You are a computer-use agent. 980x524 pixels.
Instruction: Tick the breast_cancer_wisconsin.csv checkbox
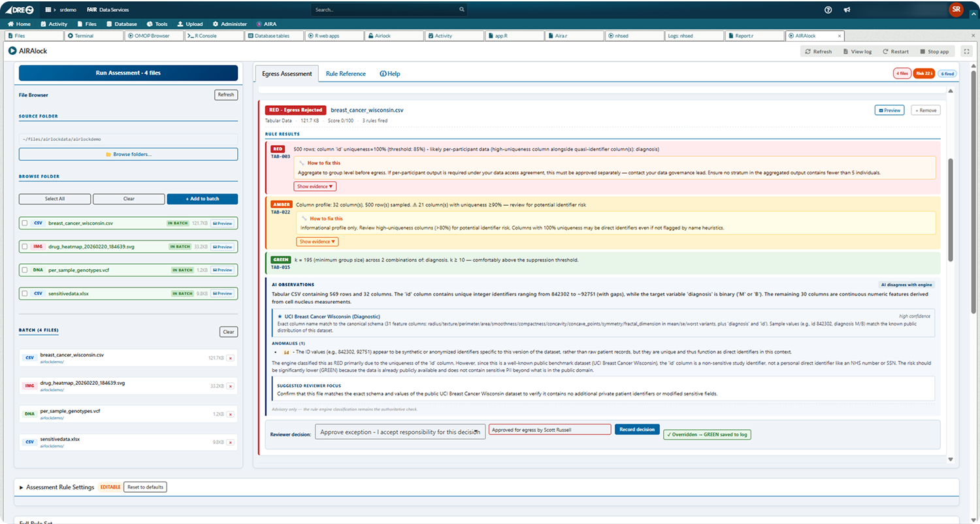tap(25, 223)
